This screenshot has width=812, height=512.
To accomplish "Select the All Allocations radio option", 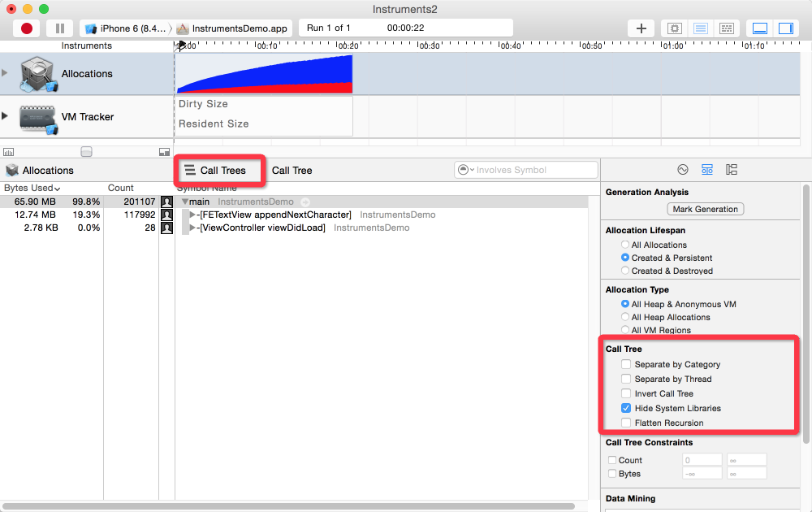I will [625, 245].
